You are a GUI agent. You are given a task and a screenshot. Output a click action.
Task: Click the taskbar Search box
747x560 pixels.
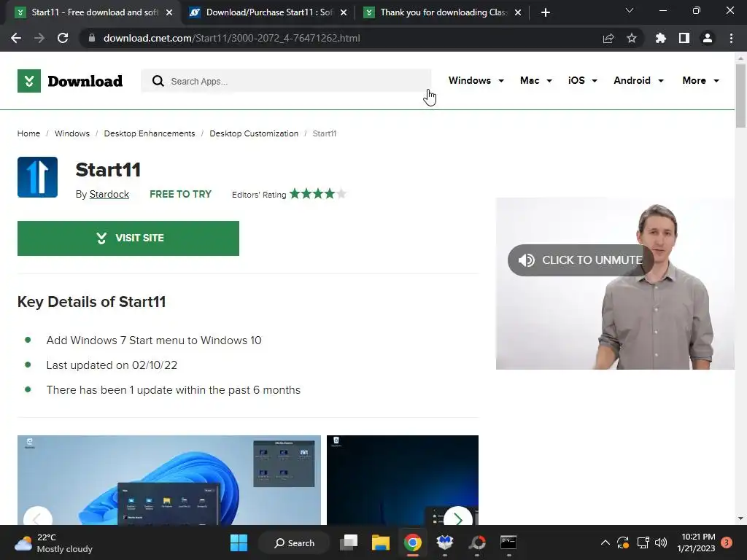[294, 542]
